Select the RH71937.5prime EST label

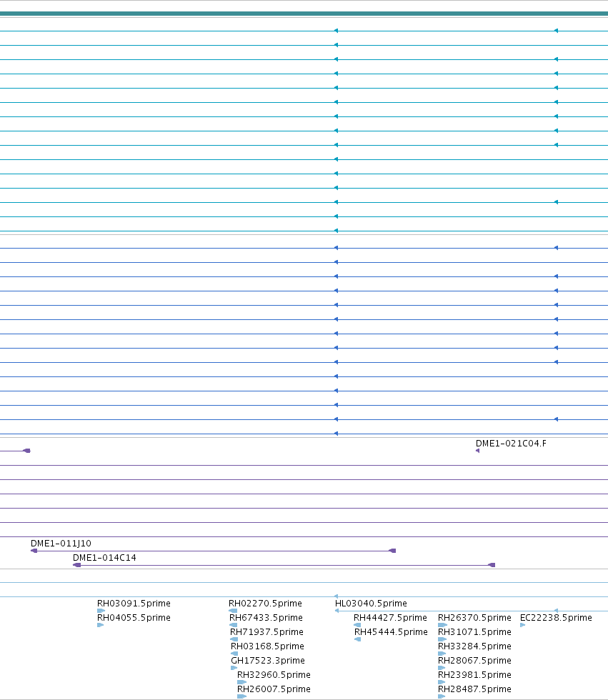click(266, 631)
